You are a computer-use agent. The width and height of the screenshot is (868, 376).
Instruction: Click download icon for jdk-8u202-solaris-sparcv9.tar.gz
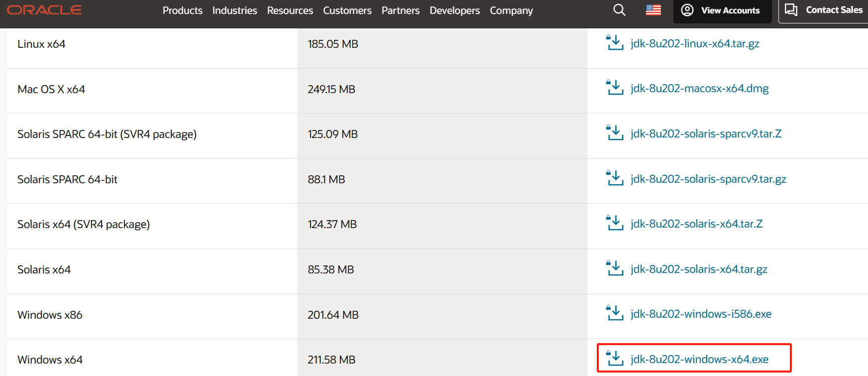point(615,178)
